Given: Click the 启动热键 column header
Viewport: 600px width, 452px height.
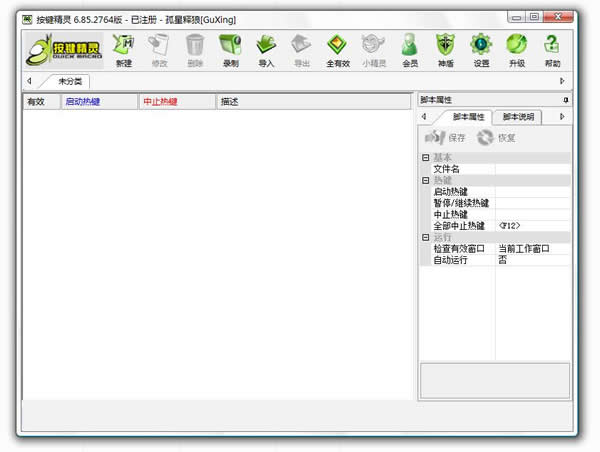Looking at the screenshot, I should 97,101.
